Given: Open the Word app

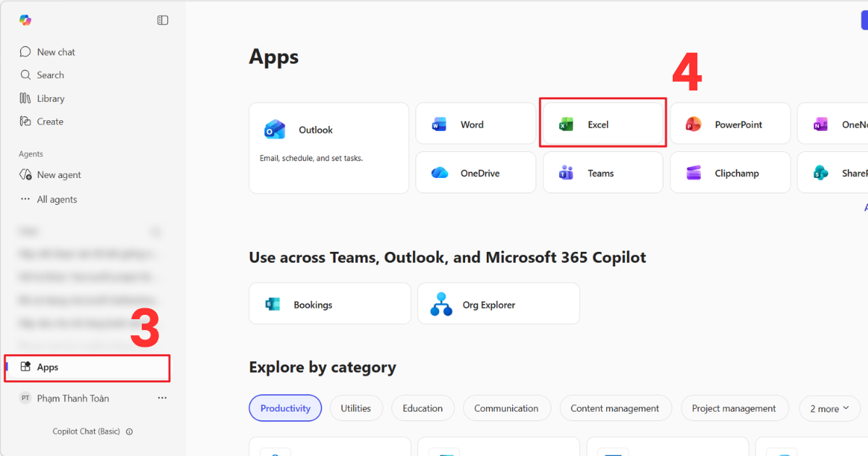Looking at the screenshot, I should (x=475, y=124).
